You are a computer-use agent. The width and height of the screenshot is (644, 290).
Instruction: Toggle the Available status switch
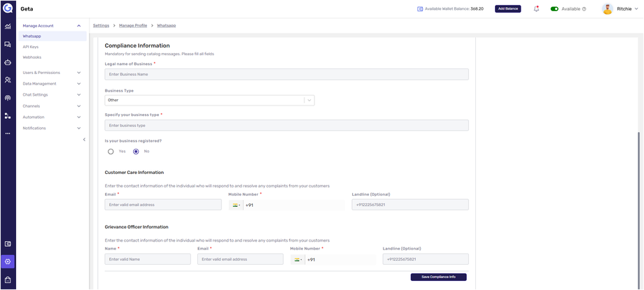coord(554,9)
